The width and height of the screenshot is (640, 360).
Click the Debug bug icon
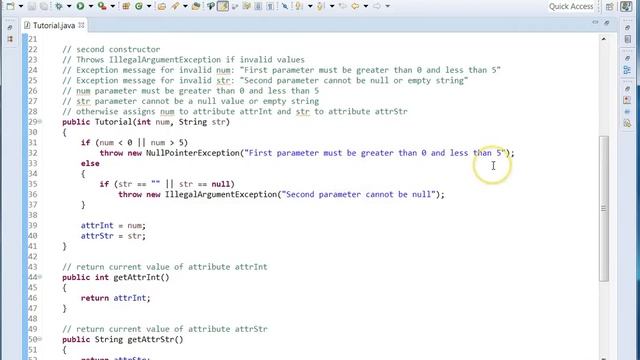59,6
